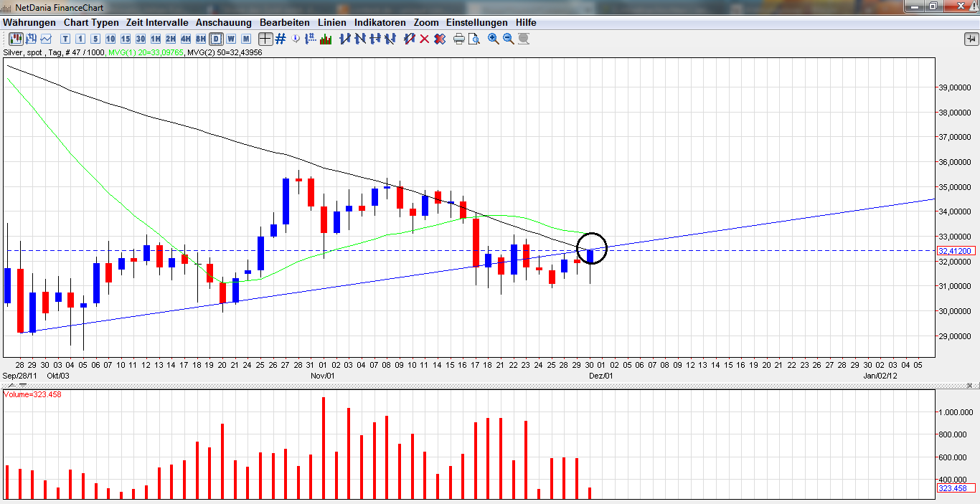Viewport: 980px width, 504px height.
Task: Open the Indikatoren menu
Action: point(380,22)
